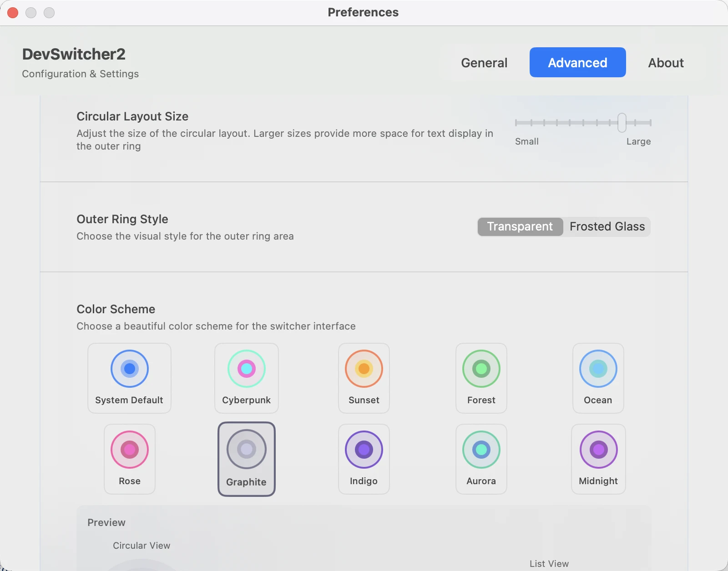Select the Advanced tab
Screen dimensions: 728x571
point(577,62)
